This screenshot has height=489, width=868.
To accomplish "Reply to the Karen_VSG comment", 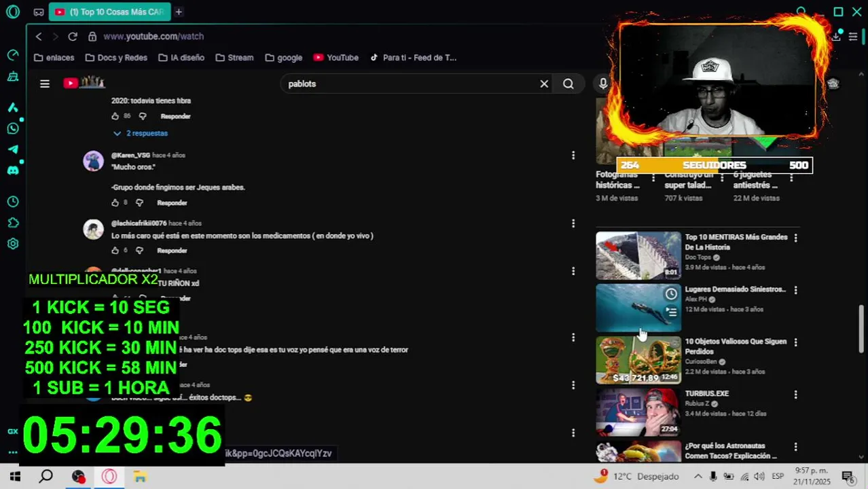I will click(172, 203).
